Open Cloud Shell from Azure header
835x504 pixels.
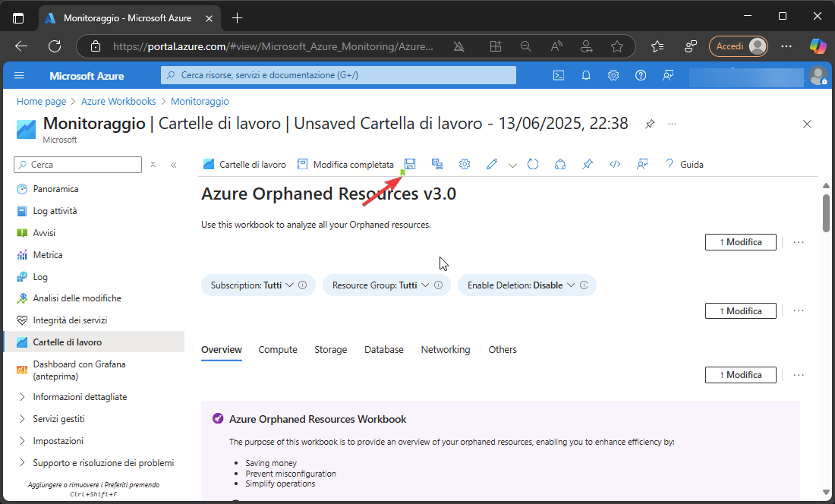[x=558, y=75]
